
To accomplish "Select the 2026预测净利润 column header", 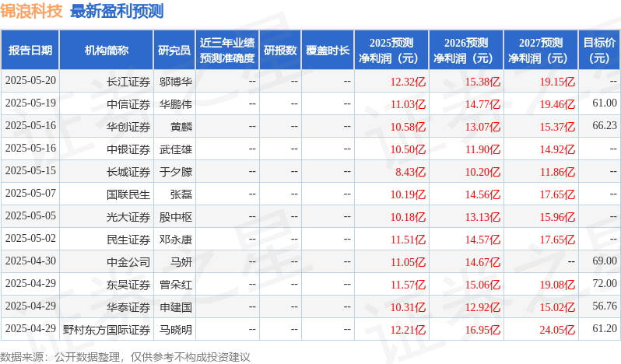I will [466, 51].
